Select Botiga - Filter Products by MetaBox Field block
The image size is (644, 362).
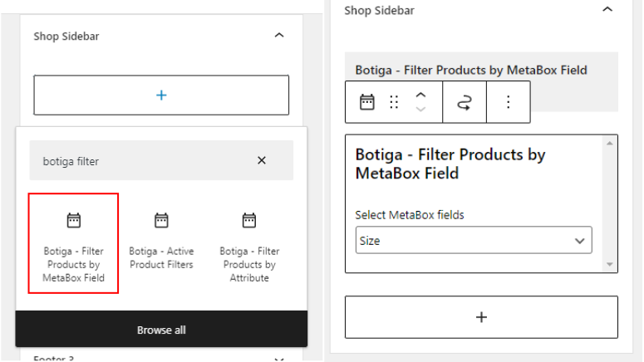tap(73, 243)
